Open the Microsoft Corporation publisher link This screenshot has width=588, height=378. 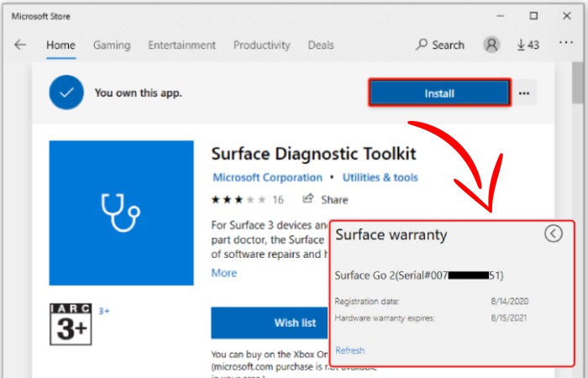(x=267, y=177)
